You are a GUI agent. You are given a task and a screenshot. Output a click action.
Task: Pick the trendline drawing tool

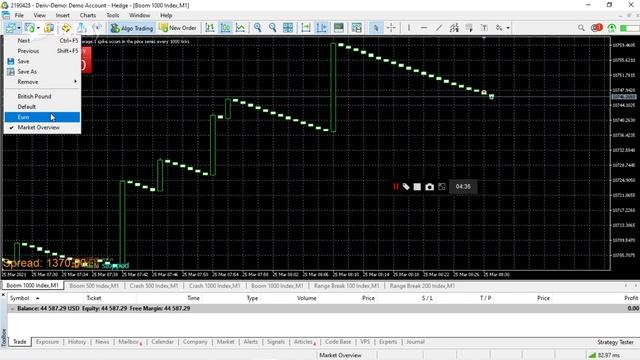tap(439, 28)
